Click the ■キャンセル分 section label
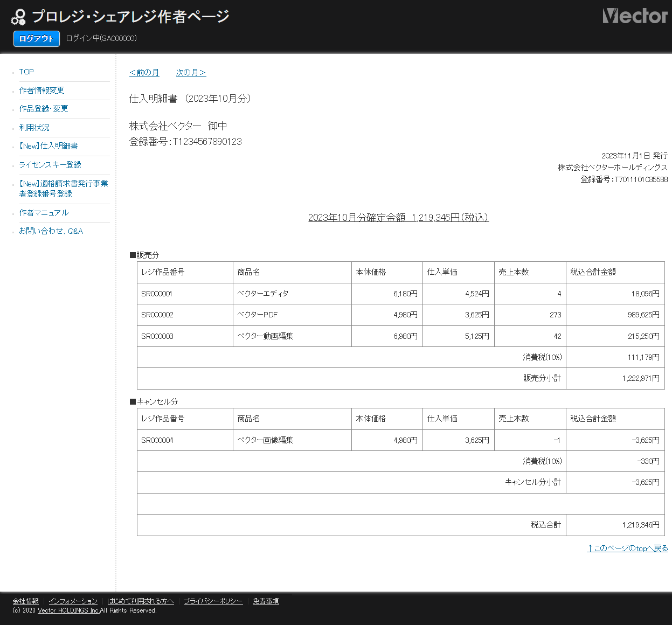The width and height of the screenshot is (672, 625). 154,401
